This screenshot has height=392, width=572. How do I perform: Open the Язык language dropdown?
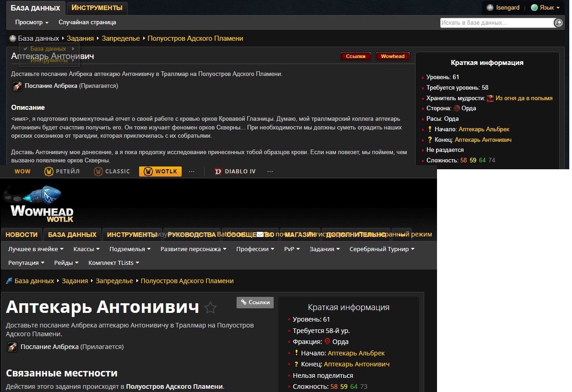pyautogui.click(x=545, y=7)
